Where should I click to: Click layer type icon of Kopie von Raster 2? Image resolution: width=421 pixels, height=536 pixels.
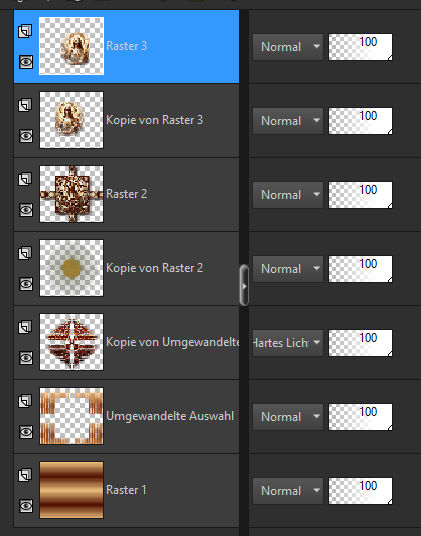[x=25, y=253]
